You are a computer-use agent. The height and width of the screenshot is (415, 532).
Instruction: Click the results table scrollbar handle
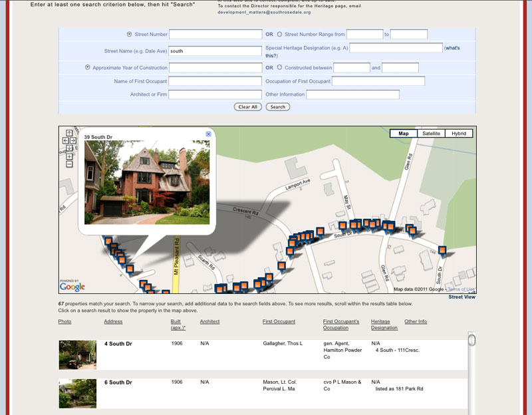click(x=471, y=341)
